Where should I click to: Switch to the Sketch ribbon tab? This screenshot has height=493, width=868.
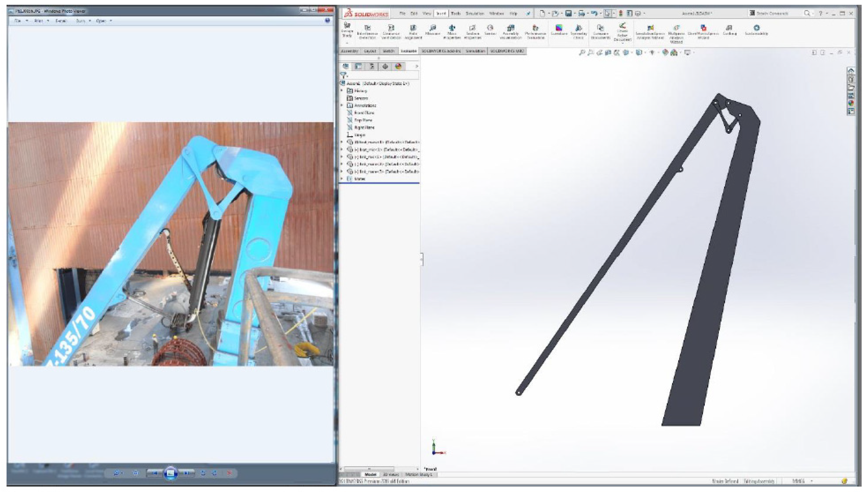coord(388,51)
